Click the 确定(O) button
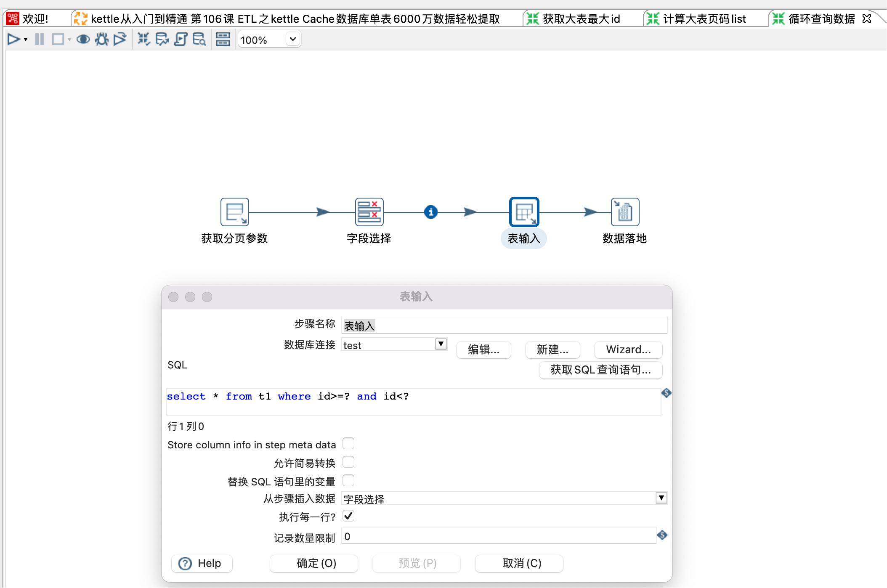 click(314, 563)
